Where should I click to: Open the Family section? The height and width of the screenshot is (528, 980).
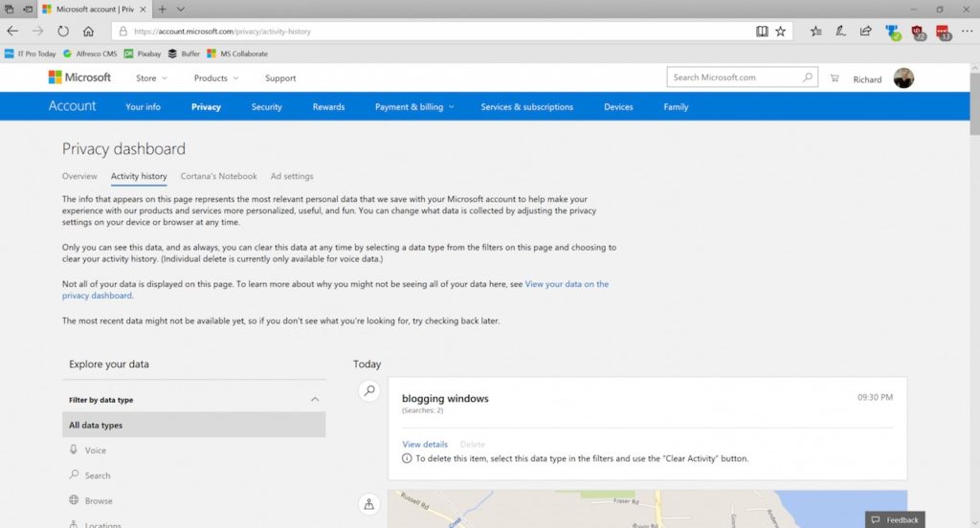676,107
